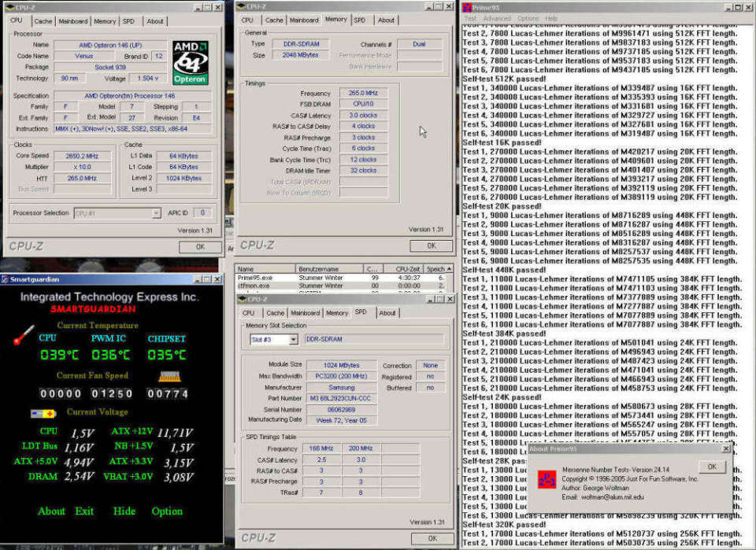The image size is (756, 550).
Task: Click the Core Speed 2650.2 MHz value
Action: click(82, 156)
